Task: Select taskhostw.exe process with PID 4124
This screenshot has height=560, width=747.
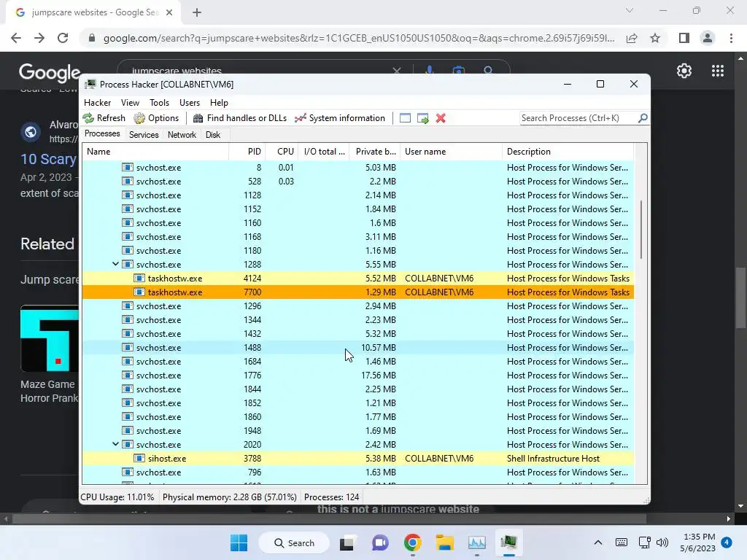Action: click(x=357, y=278)
